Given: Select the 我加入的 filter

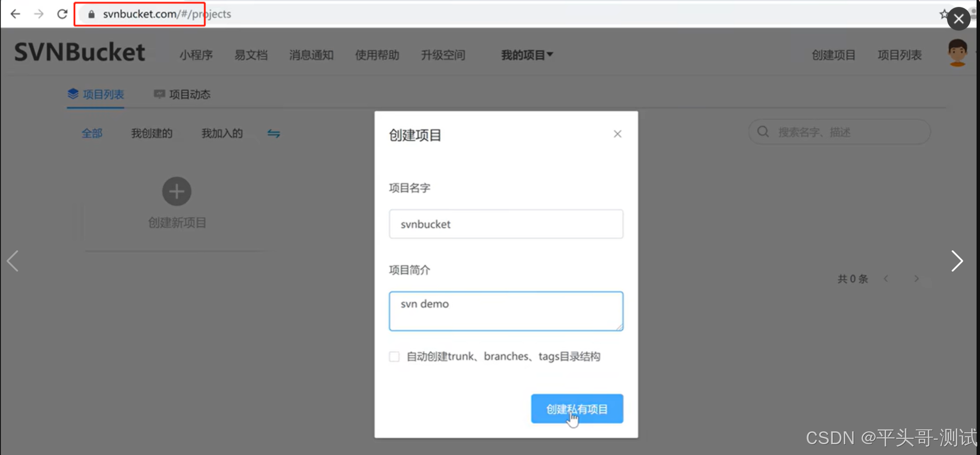Looking at the screenshot, I should point(222,133).
